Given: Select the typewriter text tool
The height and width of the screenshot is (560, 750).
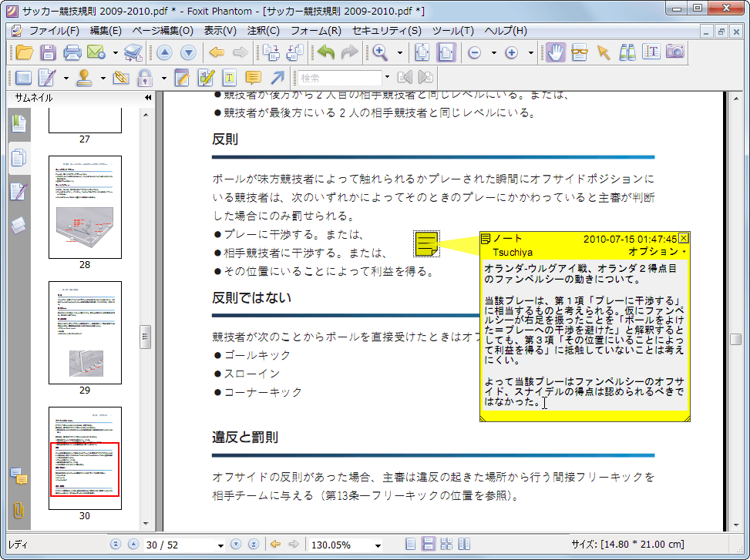Looking at the screenshot, I should point(230,77).
